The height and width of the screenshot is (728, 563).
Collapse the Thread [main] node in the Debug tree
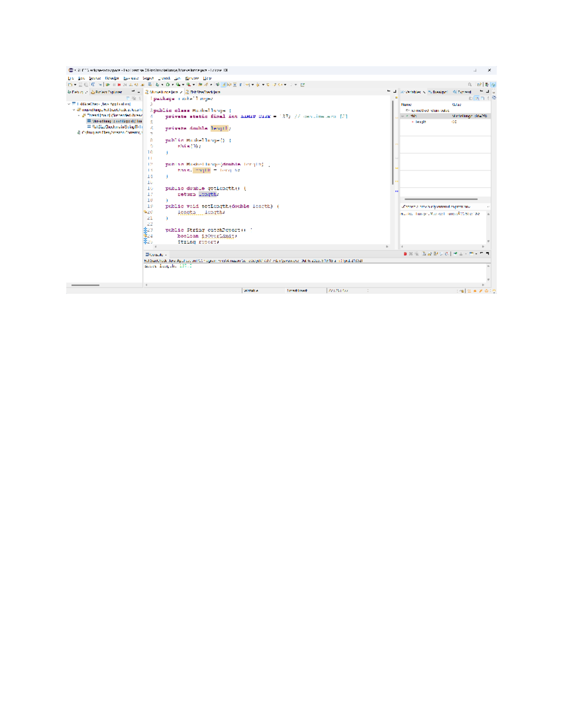(x=79, y=115)
